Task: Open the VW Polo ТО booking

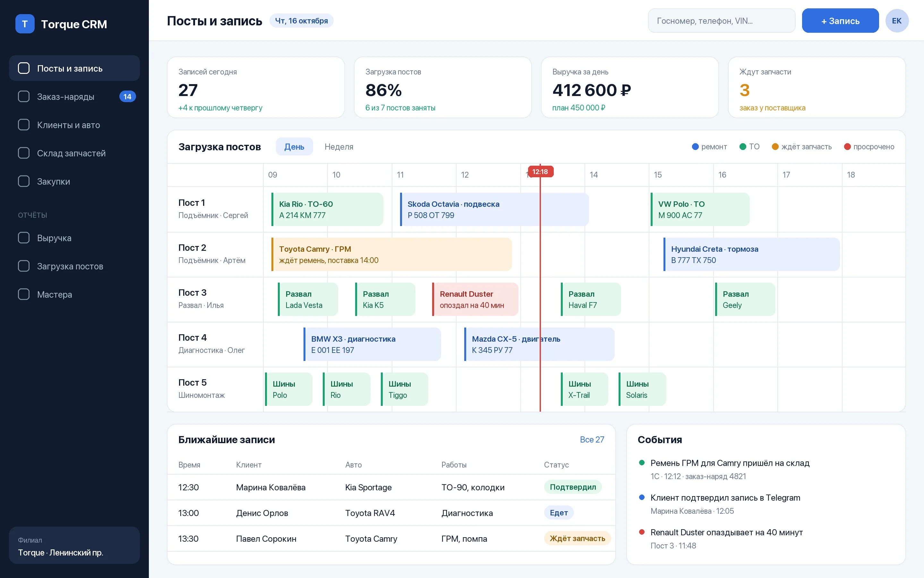Action: pyautogui.click(x=700, y=209)
